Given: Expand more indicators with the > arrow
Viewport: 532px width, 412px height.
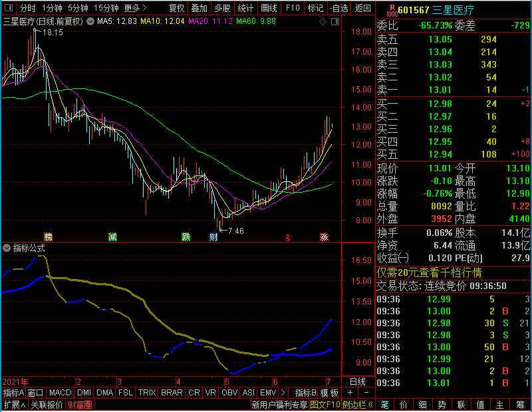Looking at the screenshot, I should click(x=283, y=393).
